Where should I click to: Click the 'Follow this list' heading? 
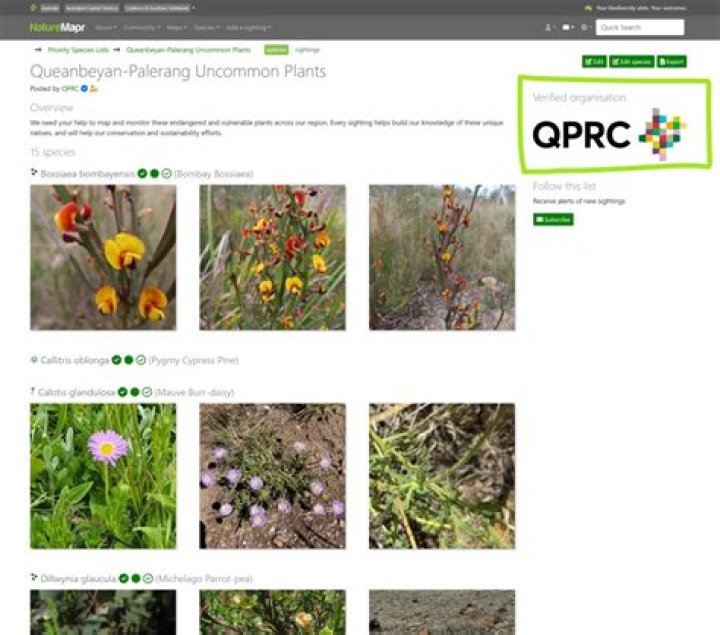[x=564, y=186]
